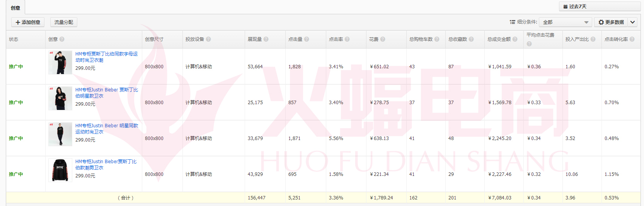Image resolution: width=644 pixels, height=206 pixels.
Task: Click help icon next to 总收藏数 header
Action: 471,39
